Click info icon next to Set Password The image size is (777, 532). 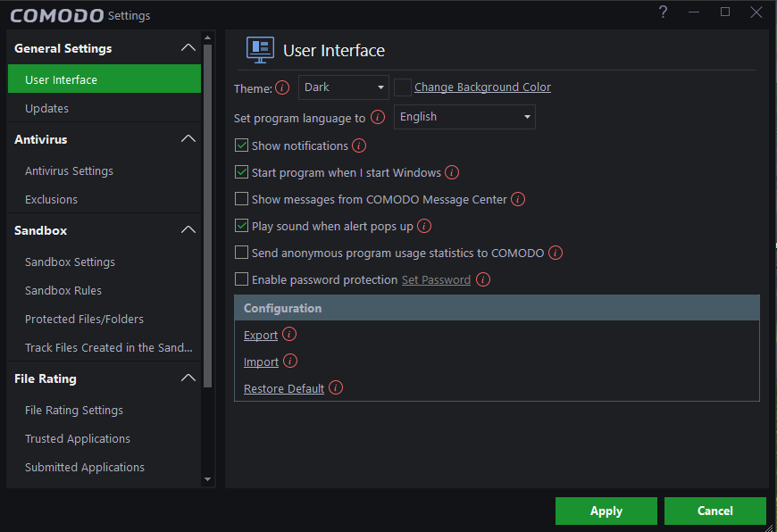tap(483, 279)
